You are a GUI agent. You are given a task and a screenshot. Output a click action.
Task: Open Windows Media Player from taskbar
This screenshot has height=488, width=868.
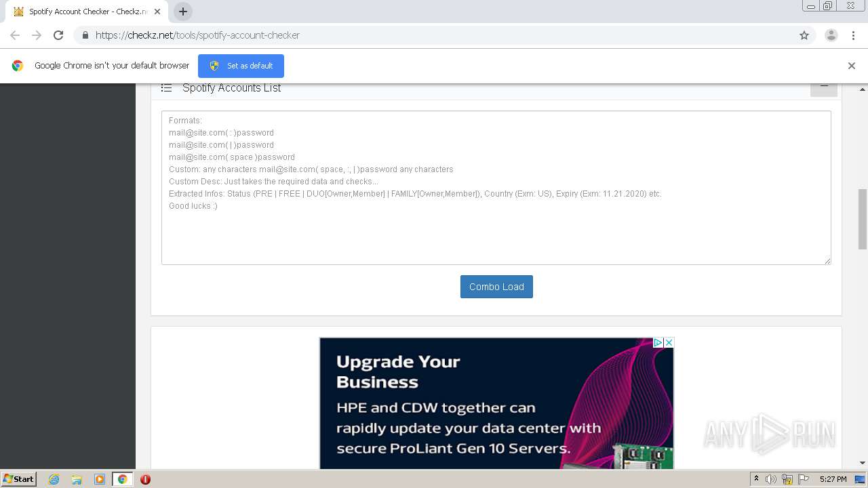100,479
